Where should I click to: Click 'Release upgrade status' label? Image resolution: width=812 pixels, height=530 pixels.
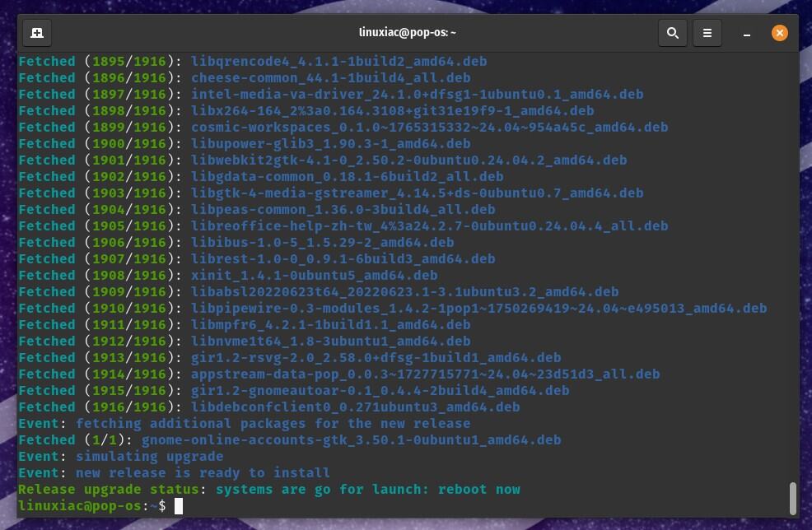tap(112, 490)
